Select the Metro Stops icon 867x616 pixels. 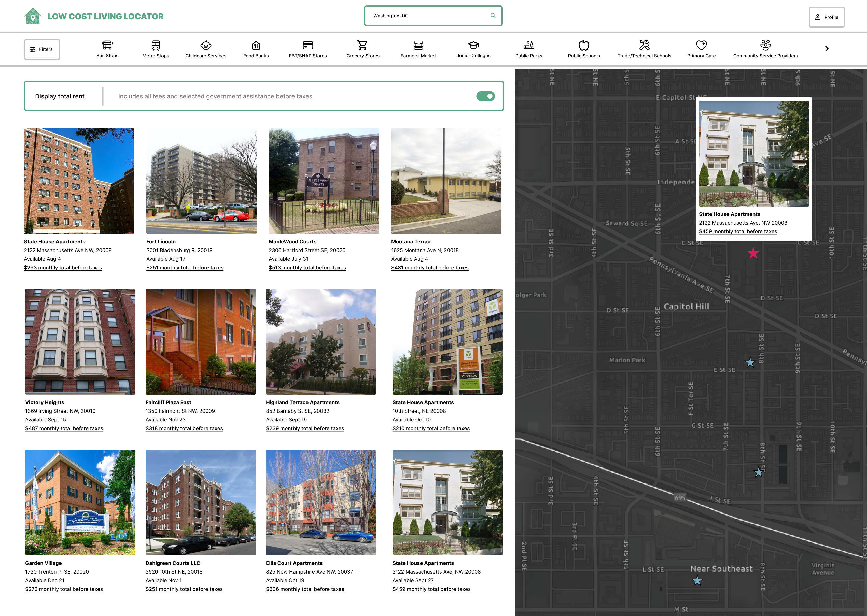click(156, 45)
